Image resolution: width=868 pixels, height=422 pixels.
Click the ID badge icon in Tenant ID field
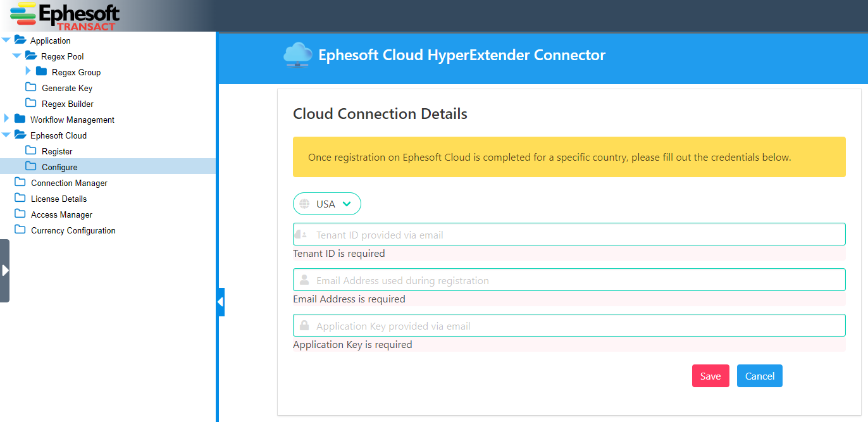coord(301,235)
